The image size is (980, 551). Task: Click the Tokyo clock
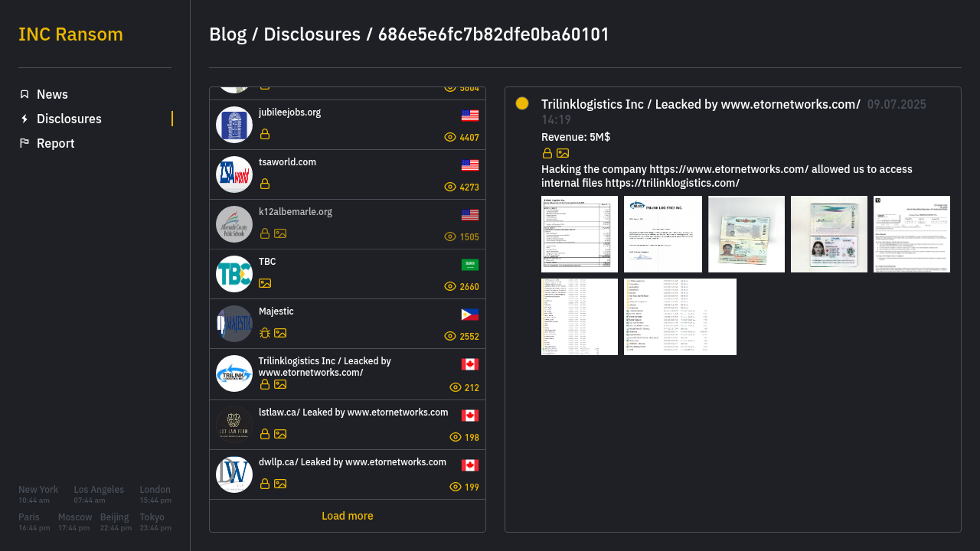click(155, 522)
